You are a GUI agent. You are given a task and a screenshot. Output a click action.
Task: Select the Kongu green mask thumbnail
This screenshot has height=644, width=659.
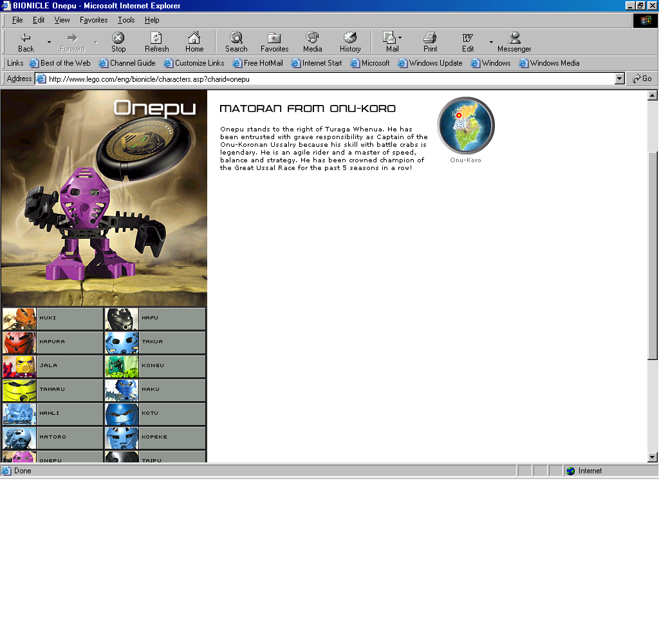(122, 366)
